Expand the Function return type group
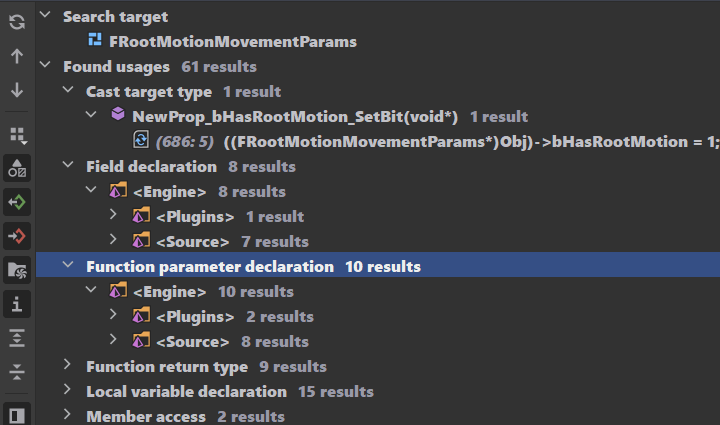 pyautogui.click(x=67, y=367)
